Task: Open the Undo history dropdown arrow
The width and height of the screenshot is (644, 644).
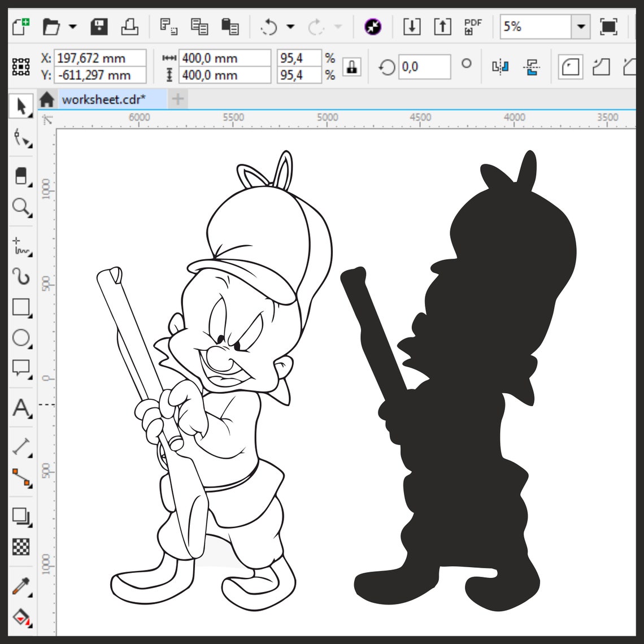Action: tap(289, 26)
